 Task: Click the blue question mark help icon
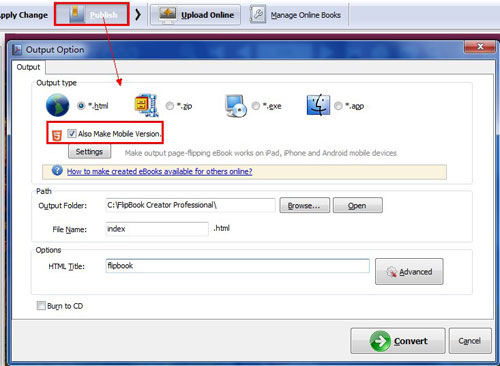(x=57, y=170)
